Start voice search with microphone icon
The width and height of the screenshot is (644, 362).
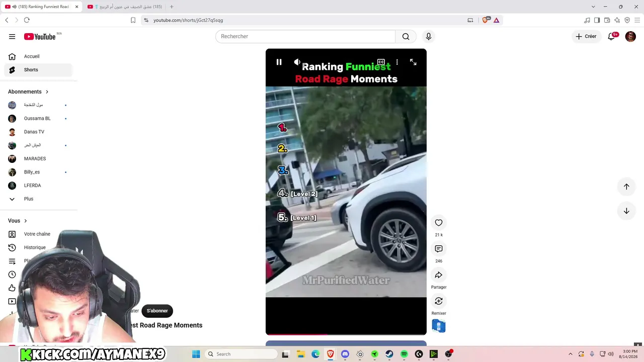(429, 36)
